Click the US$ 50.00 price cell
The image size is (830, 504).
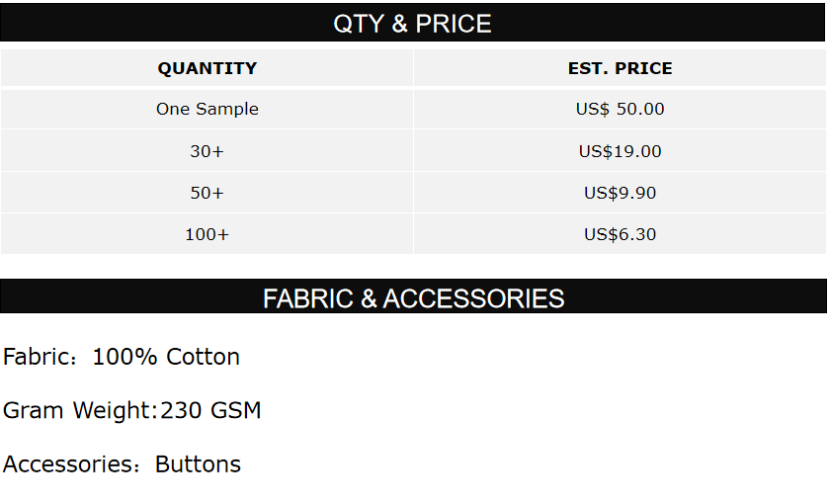(620, 110)
